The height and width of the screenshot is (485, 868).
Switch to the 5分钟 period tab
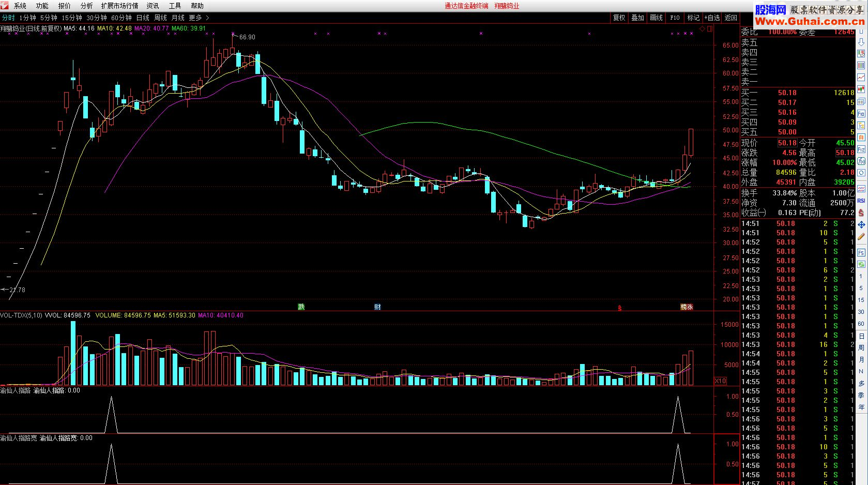point(49,18)
